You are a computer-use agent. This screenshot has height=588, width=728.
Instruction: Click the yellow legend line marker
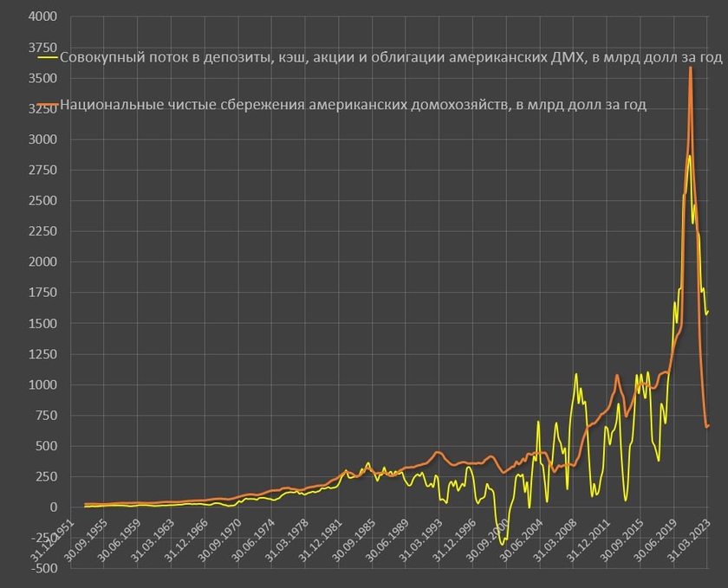point(47,58)
